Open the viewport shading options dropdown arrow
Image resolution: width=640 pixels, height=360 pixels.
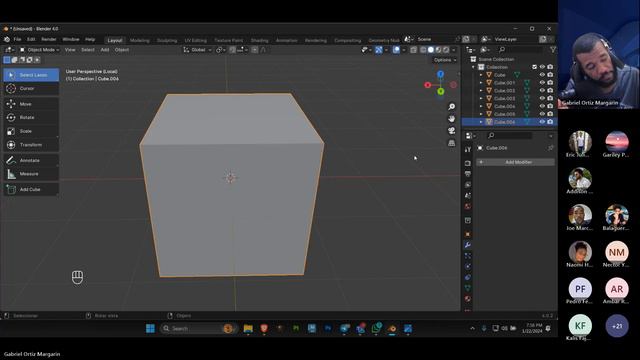tap(453, 50)
